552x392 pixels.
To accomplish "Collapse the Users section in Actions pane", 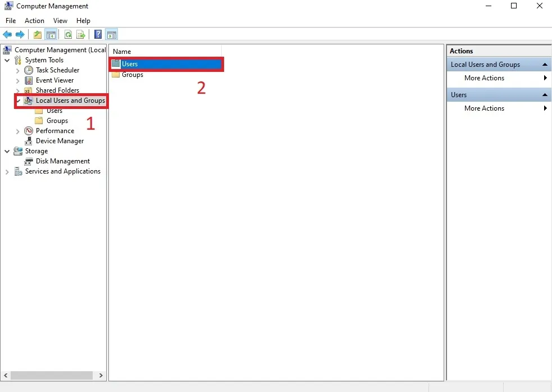I will [545, 95].
